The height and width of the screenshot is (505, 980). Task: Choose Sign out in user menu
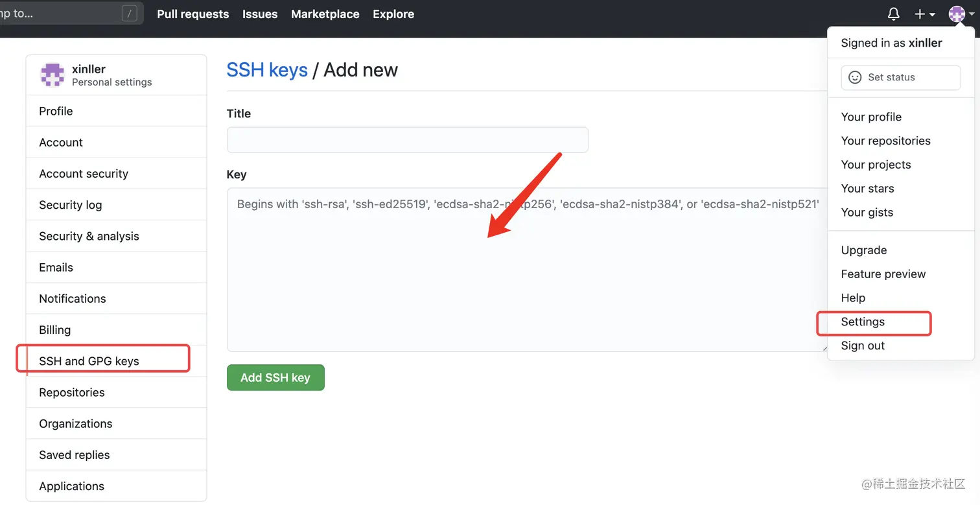coord(900,346)
